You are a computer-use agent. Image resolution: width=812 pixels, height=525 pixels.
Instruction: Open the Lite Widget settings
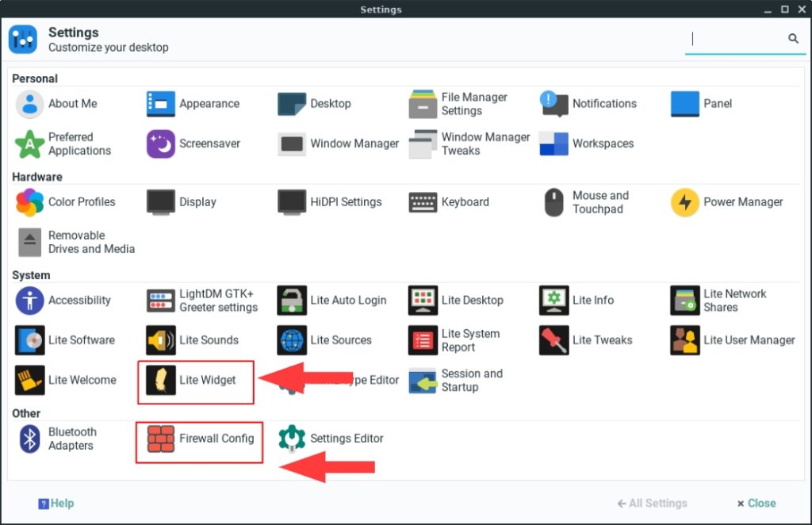pyautogui.click(x=195, y=380)
